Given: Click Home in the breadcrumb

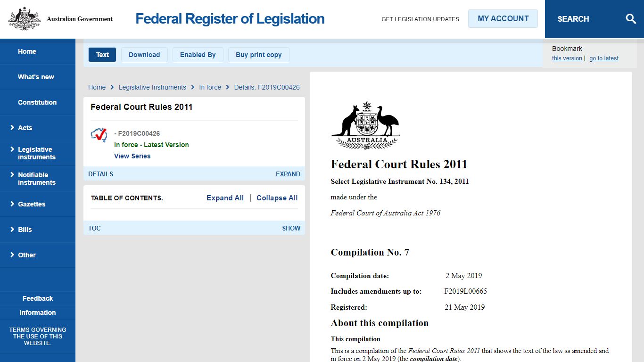Looking at the screenshot, I should click(97, 87).
